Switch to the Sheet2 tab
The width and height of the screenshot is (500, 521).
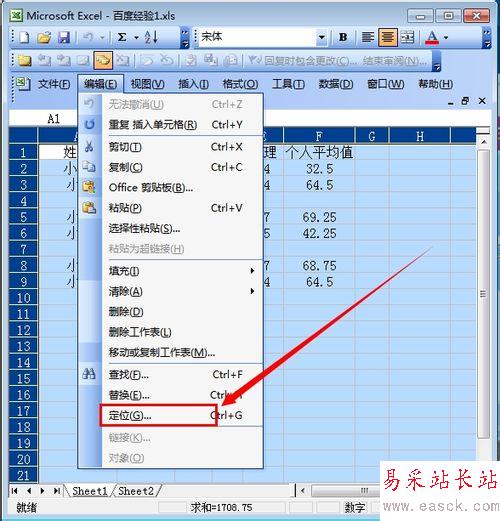[x=136, y=491]
